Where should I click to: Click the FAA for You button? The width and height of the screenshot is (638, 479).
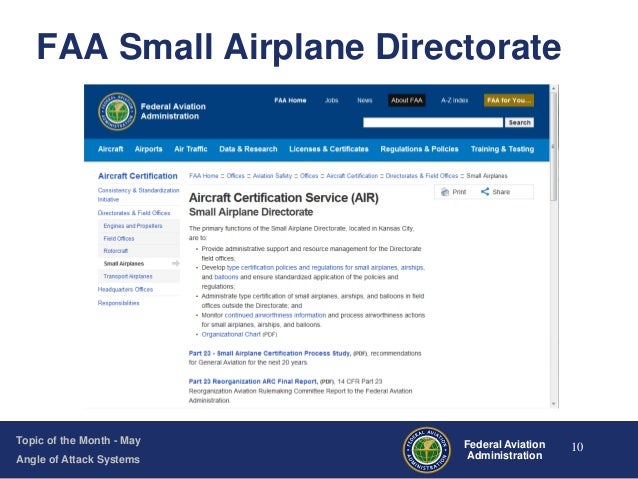[509, 100]
